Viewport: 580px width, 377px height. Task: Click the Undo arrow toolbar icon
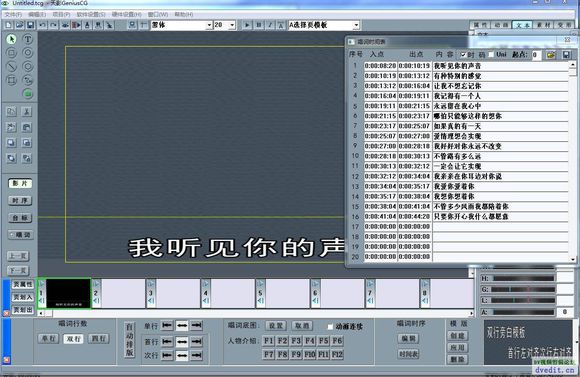coord(43,25)
